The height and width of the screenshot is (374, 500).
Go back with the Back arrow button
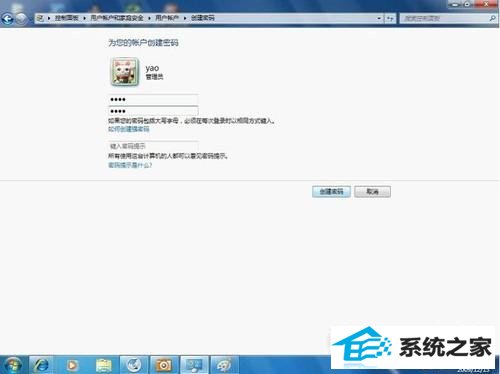pos(8,19)
